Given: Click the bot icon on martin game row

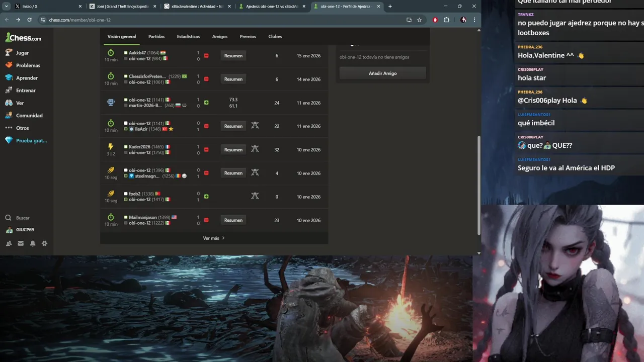Looking at the screenshot, I should coord(111,103).
